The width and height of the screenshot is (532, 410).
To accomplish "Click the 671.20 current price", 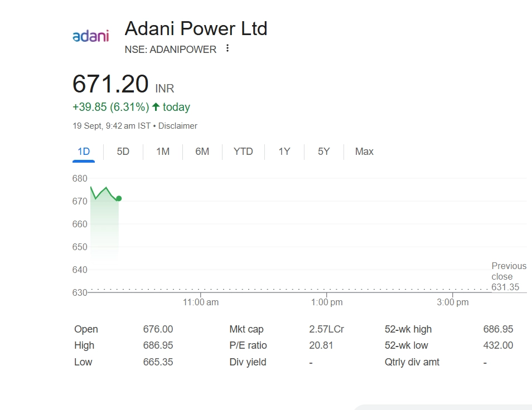I will (110, 85).
